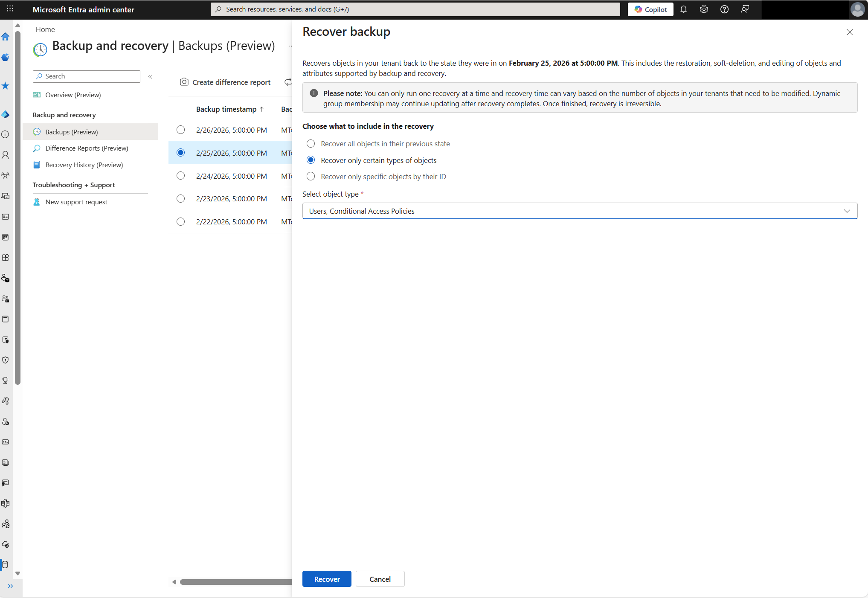
Task: Click the feedback icon in the top bar
Action: (745, 9)
